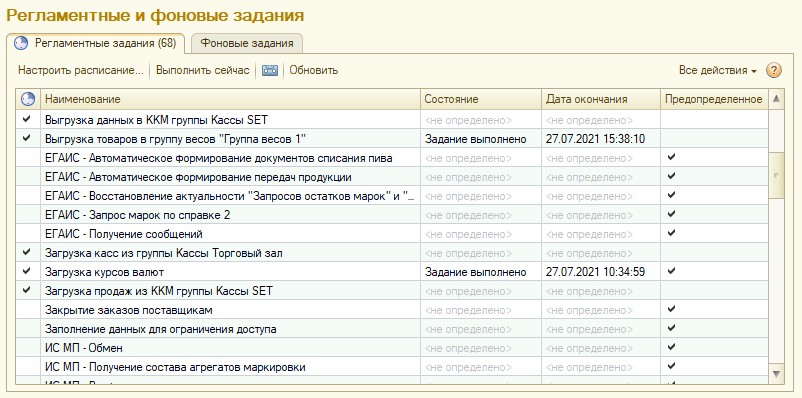
Task: Click the clock icon column header
Action: 28,99
